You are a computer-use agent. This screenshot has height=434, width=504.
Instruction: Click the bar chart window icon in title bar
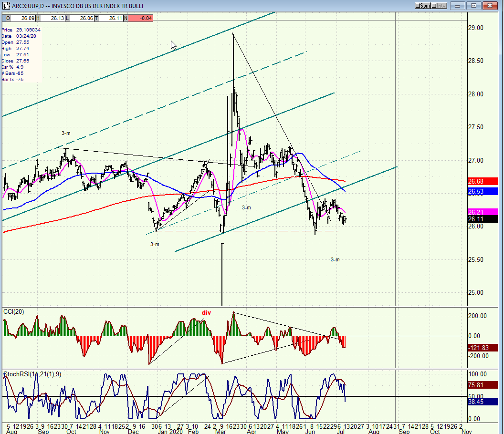6,6
